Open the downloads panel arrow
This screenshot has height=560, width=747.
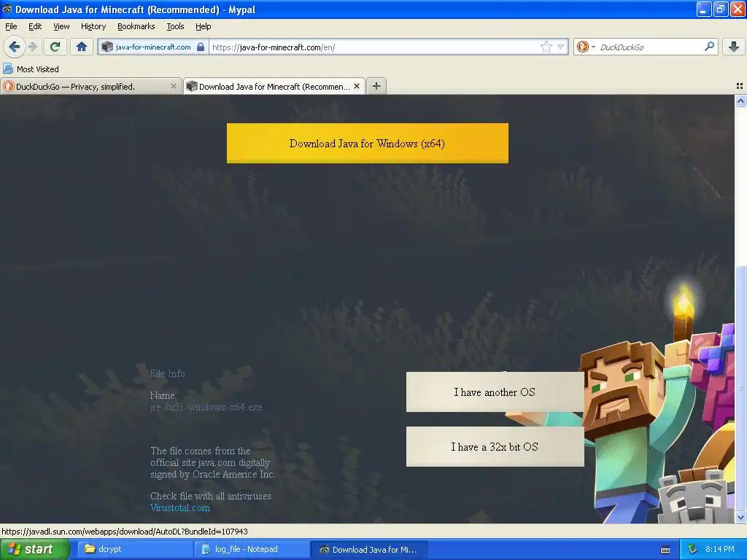click(x=734, y=47)
